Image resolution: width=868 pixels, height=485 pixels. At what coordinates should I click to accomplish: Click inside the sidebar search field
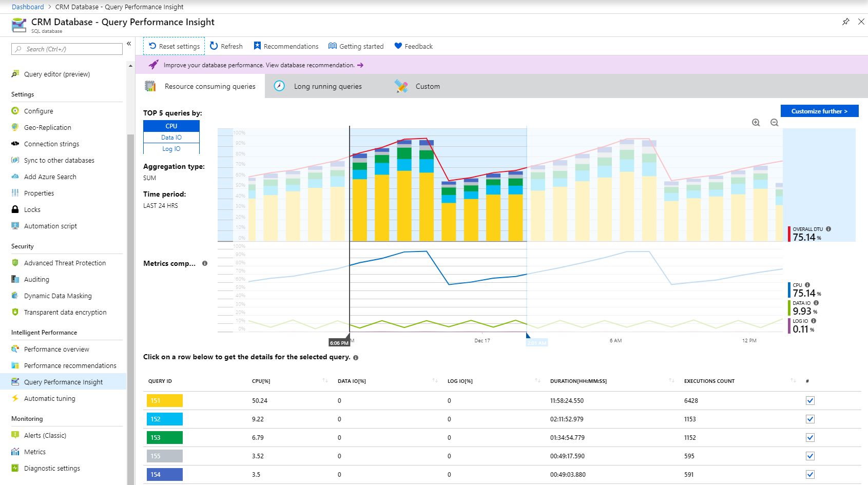click(x=67, y=49)
